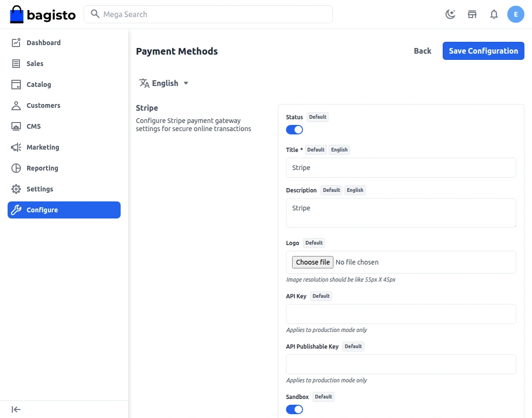Turn off the Sandbox toggle
The width and height of the screenshot is (532, 418).
pos(294,409)
